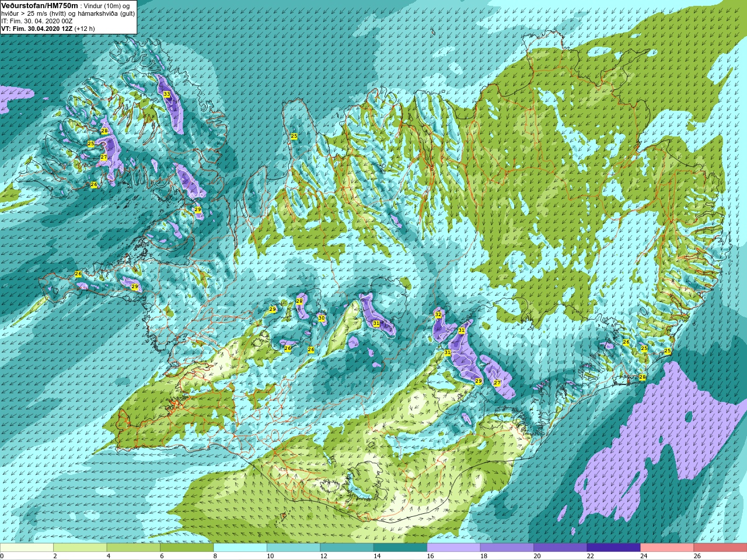Click the yellow gust label '33'
Image resolution: width=747 pixels, height=560 pixels.
click(x=167, y=94)
